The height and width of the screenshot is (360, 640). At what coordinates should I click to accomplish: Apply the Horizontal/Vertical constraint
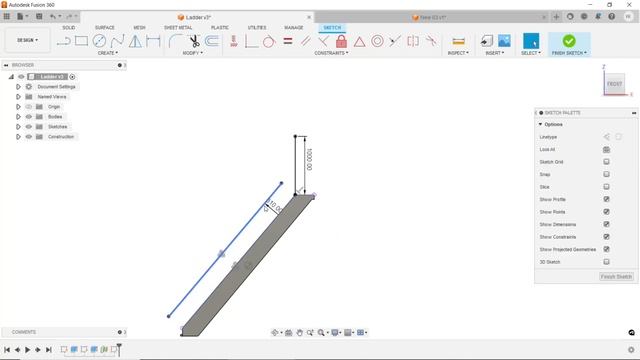click(x=234, y=41)
